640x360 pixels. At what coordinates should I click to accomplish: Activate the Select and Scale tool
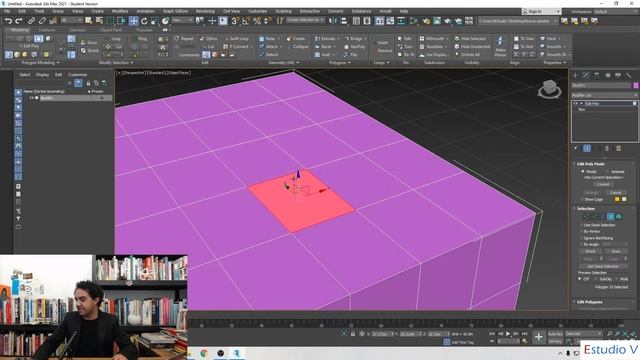pyautogui.click(x=155, y=21)
